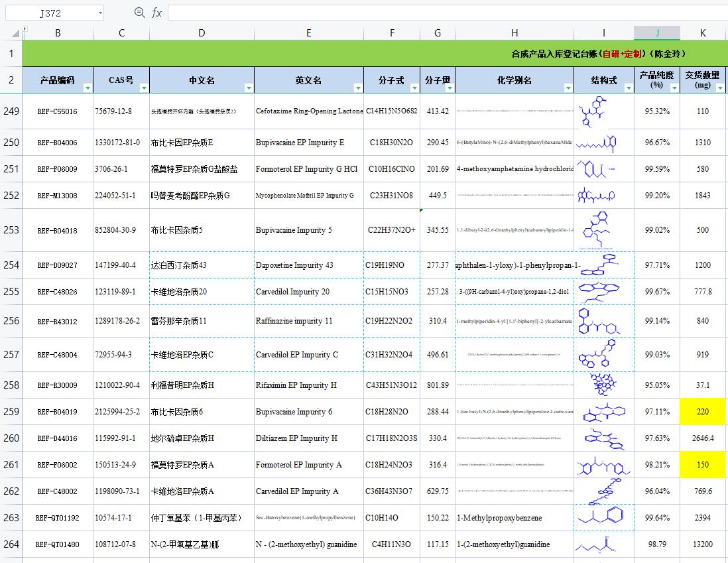Click purity cell 98.21%
The width and height of the screenshot is (728, 563).
tap(657, 464)
